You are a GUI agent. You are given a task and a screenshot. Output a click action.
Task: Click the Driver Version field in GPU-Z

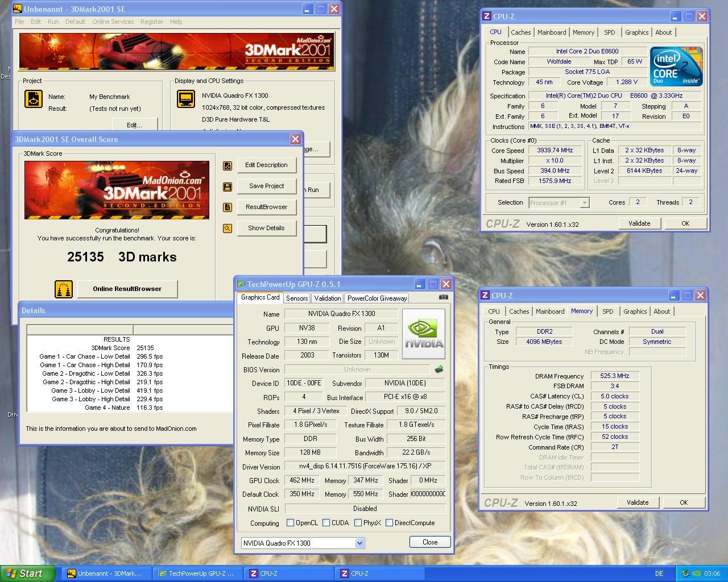tap(365, 467)
